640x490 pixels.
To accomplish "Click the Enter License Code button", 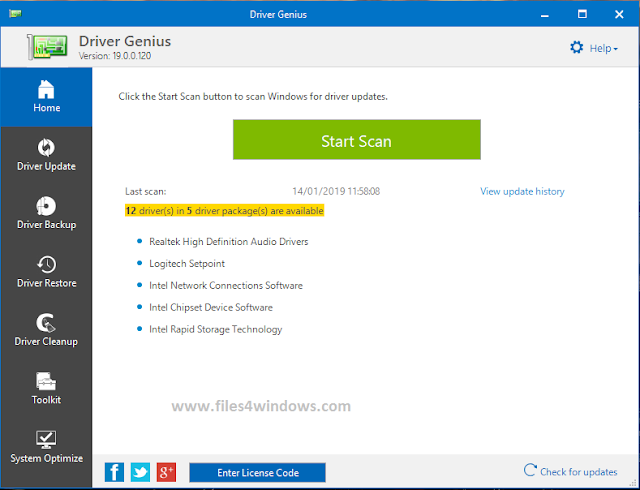I will coord(257,472).
